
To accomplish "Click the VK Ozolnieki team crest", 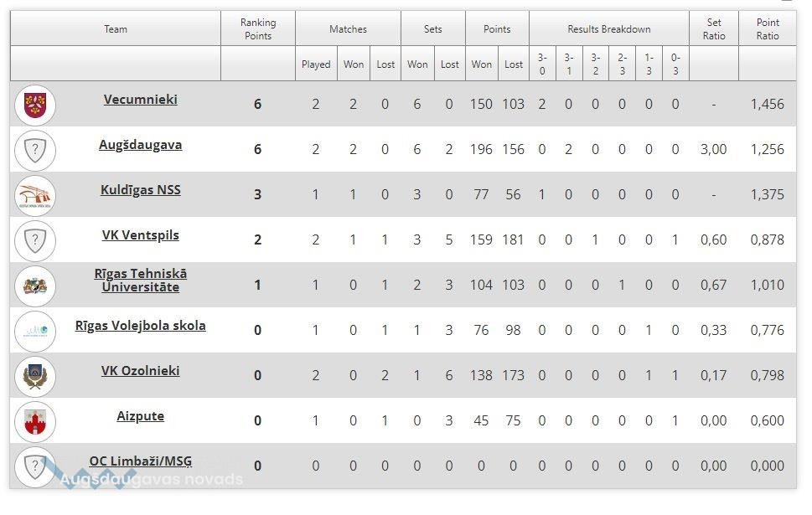I will click(x=35, y=377).
